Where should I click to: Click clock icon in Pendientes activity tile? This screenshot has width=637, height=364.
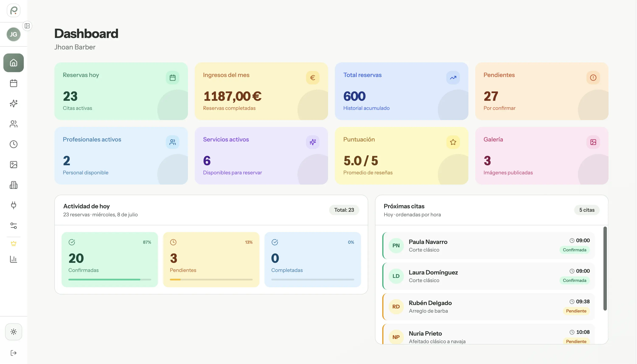(x=173, y=242)
